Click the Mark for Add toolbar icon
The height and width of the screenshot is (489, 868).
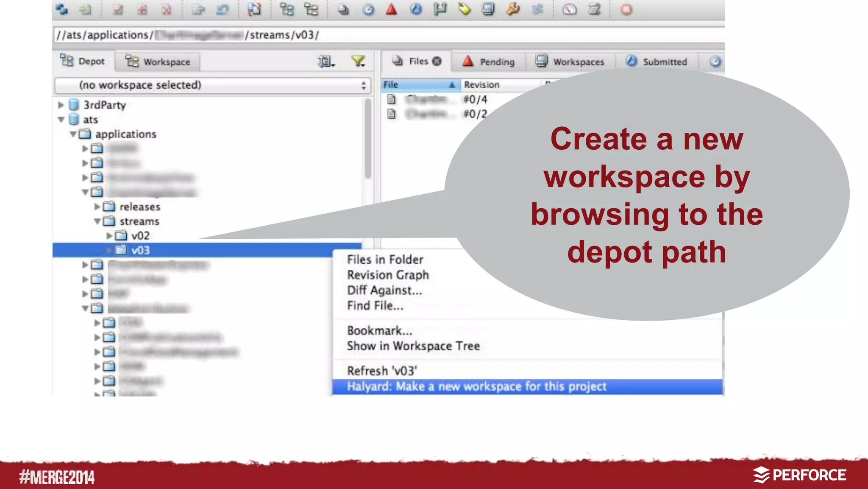142,9
